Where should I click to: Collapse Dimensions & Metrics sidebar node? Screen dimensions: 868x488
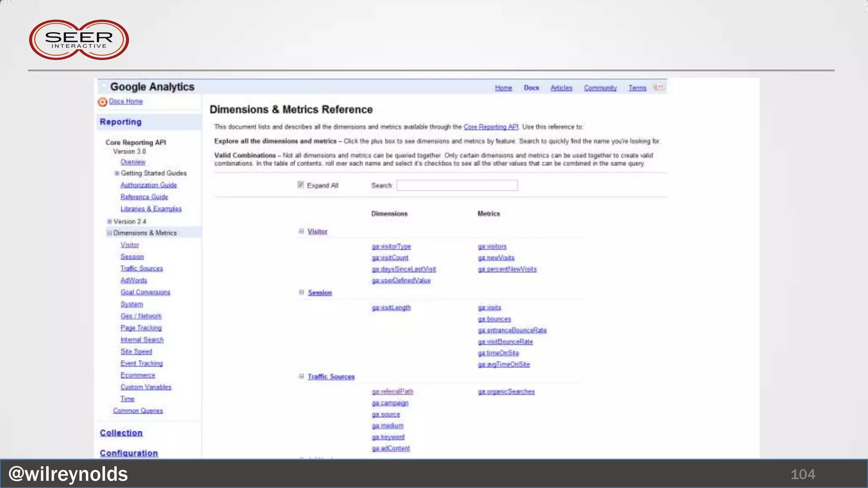click(x=109, y=233)
